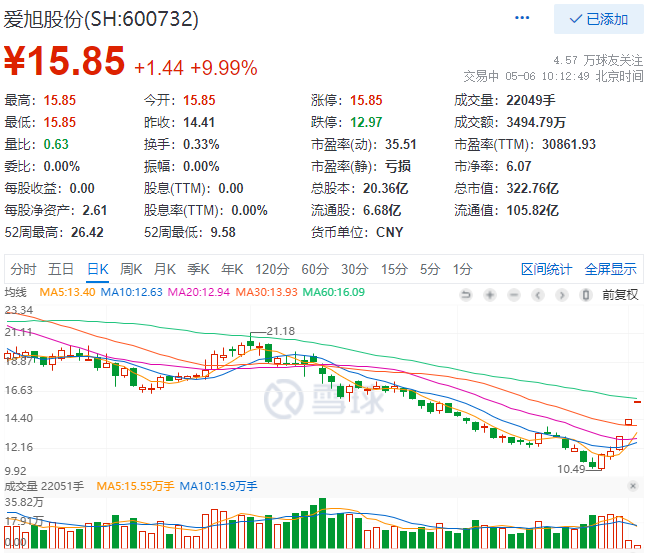Select the 60分 timeframe tab
This screenshot has width=647, height=553.
pyautogui.click(x=314, y=269)
